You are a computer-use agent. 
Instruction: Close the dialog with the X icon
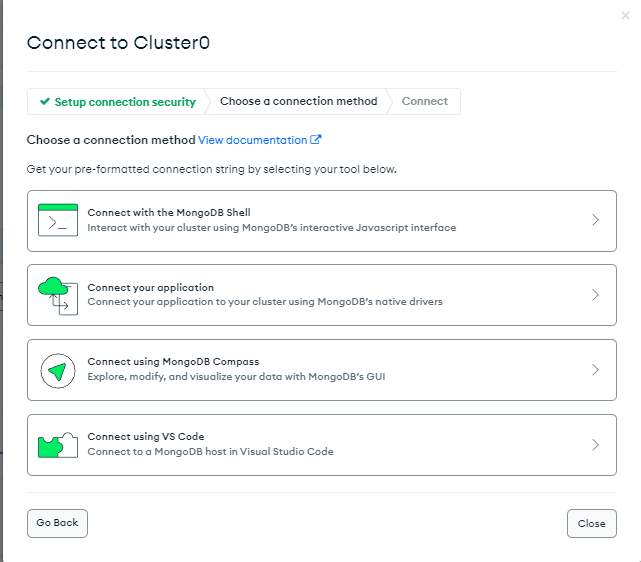[625, 16]
